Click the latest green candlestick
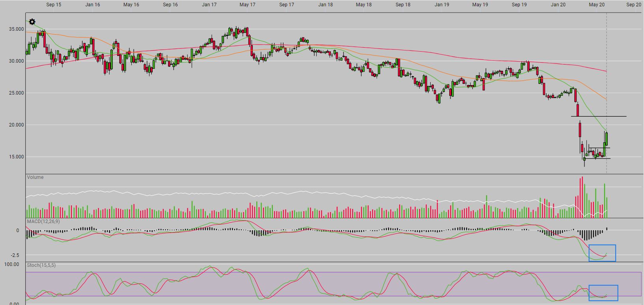The image size is (644, 305). click(607, 138)
